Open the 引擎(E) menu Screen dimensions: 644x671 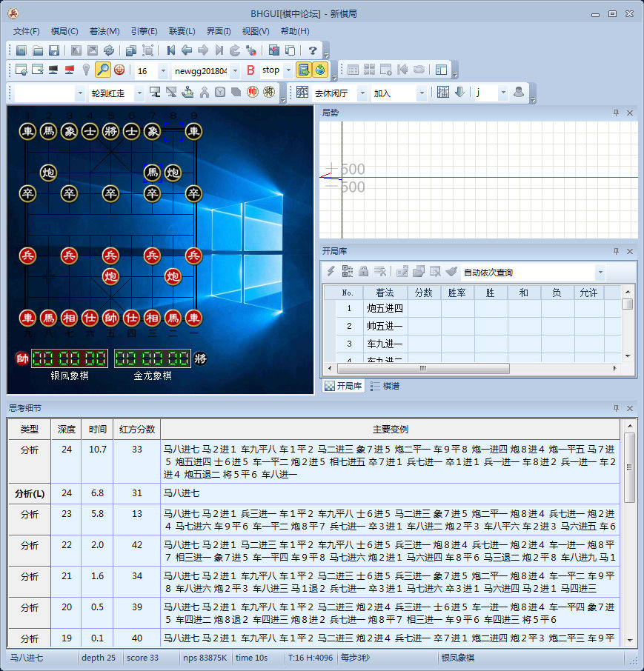point(144,31)
